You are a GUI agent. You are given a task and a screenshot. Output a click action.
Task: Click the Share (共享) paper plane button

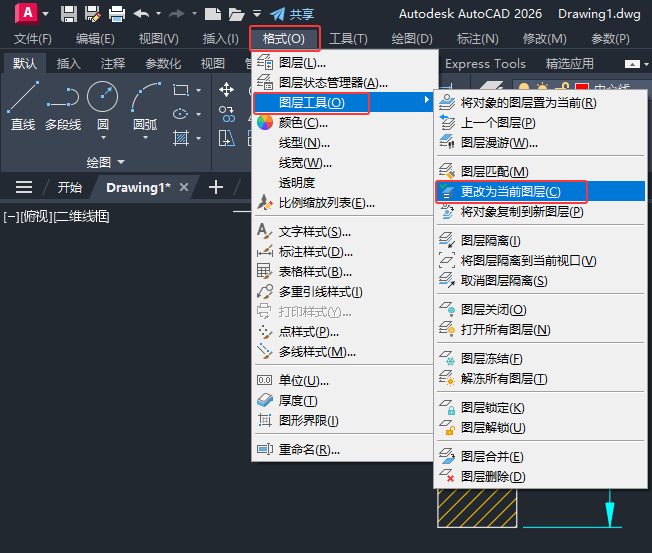[291, 14]
